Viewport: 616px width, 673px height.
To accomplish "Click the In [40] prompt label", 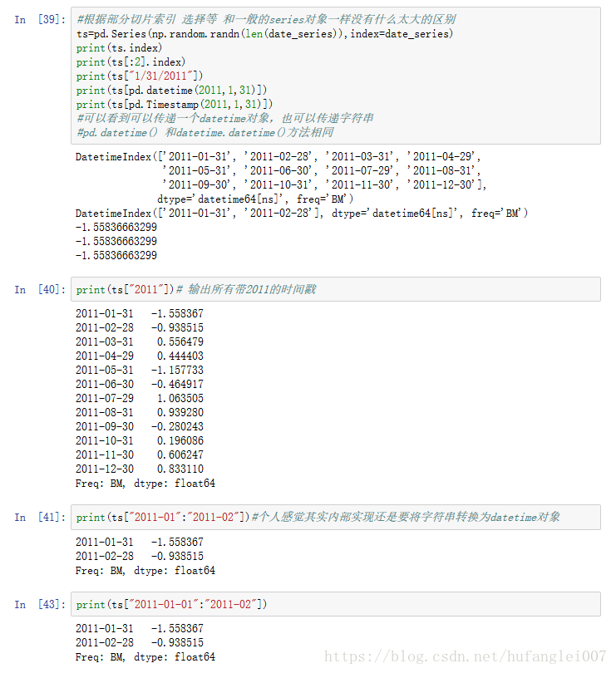I will (x=40, y=290).
